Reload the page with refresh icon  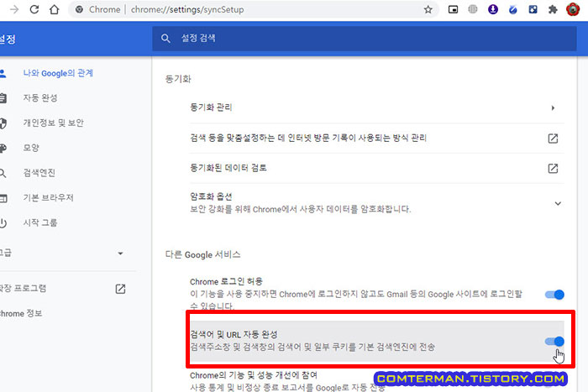click(34, 9)
